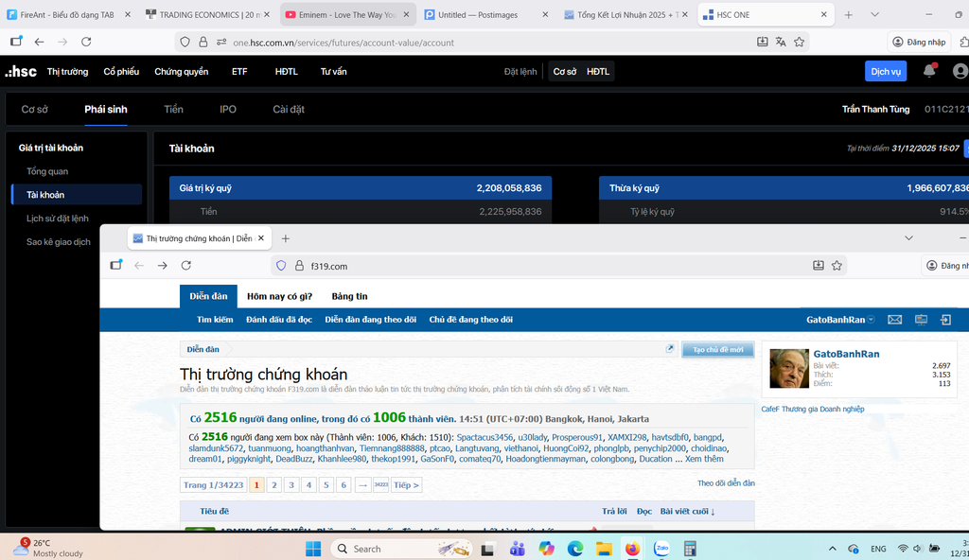Open the shield tracking protection icon in HSC window

click(185, 42)
